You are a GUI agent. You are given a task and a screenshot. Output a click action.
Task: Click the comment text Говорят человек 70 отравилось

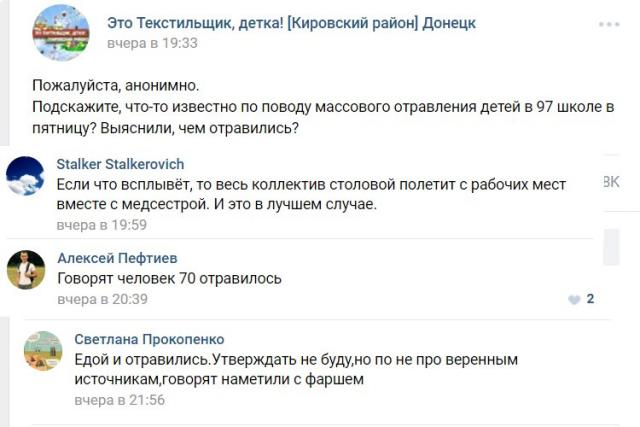point(169,278)
